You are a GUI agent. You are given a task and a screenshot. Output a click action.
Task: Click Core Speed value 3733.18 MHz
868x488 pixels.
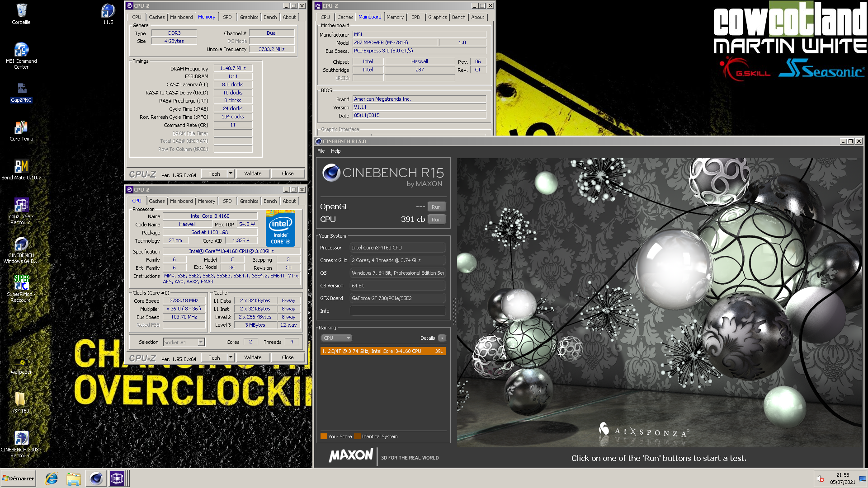click(184, 301)
